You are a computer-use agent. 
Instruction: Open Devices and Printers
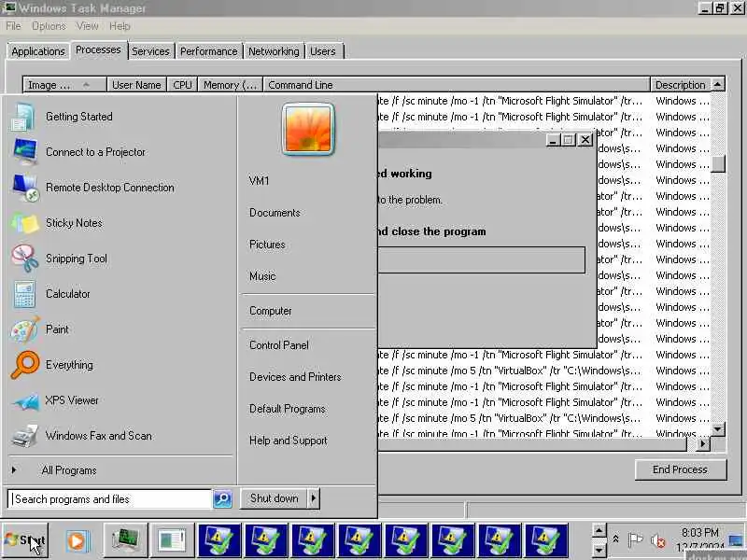(x=295, y=377)
